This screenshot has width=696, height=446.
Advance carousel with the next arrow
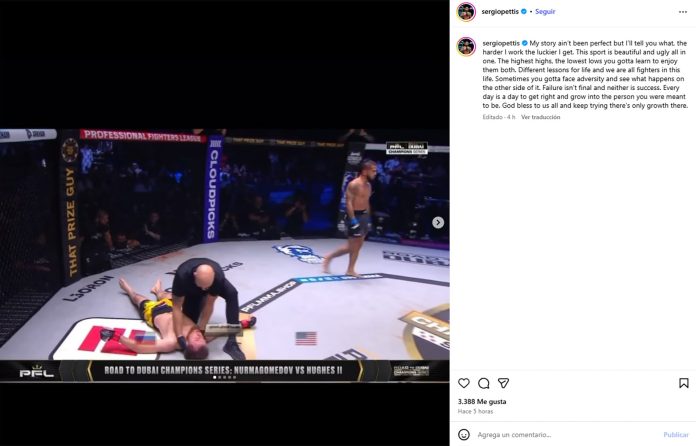438,222
